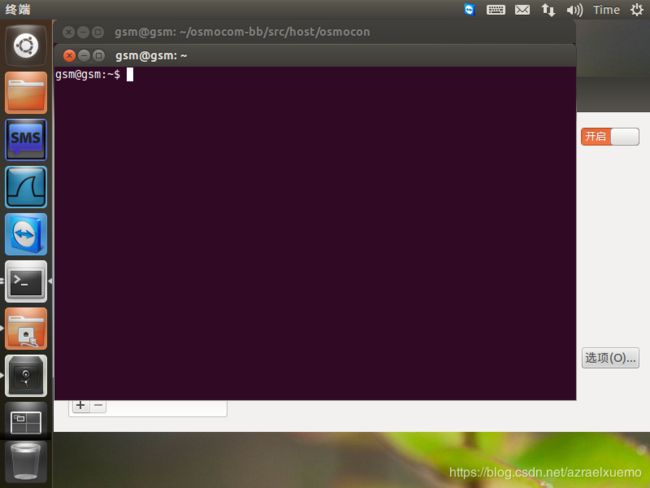This screenshot has width=650, height=488.
Task: Open the keyboard input indicator
Action: click(x=495, y=10)
